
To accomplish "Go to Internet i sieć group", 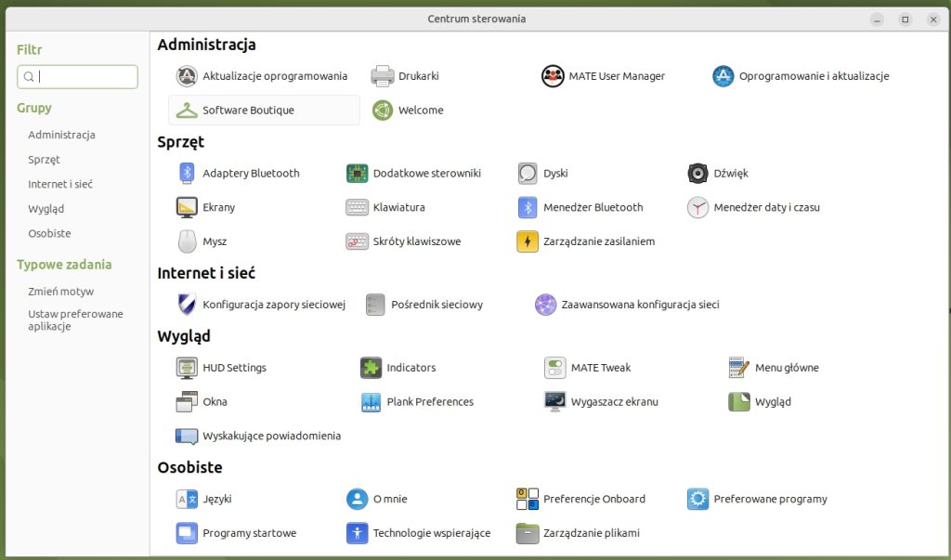I will [x=60, y=184].
